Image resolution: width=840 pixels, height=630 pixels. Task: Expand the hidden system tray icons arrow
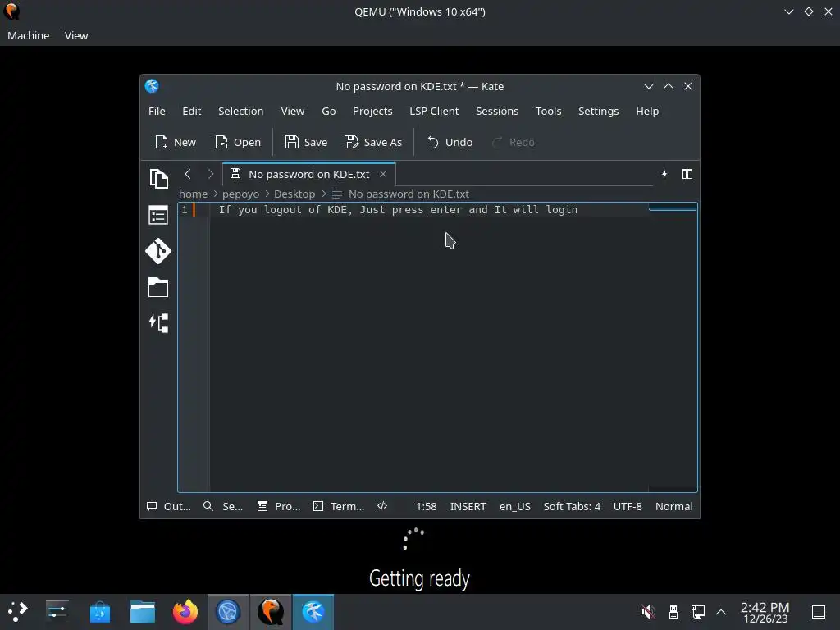(x=721, y=611)
